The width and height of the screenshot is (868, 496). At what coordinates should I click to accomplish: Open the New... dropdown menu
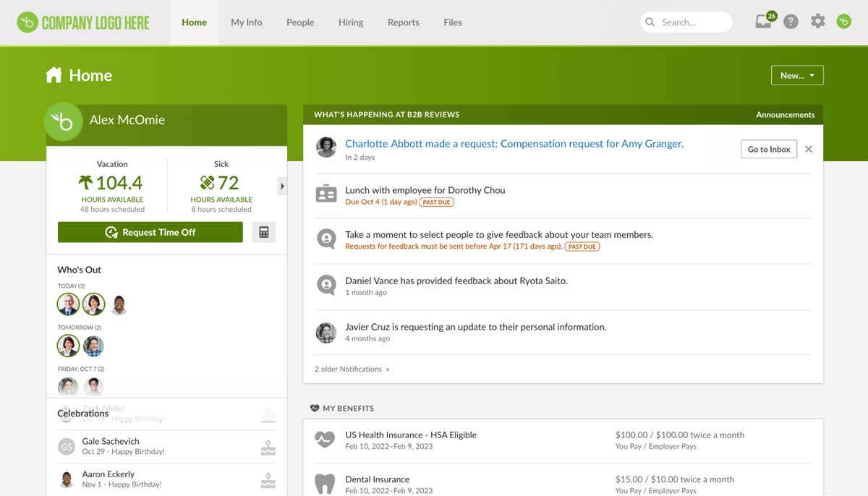click(x=797, y=74)
